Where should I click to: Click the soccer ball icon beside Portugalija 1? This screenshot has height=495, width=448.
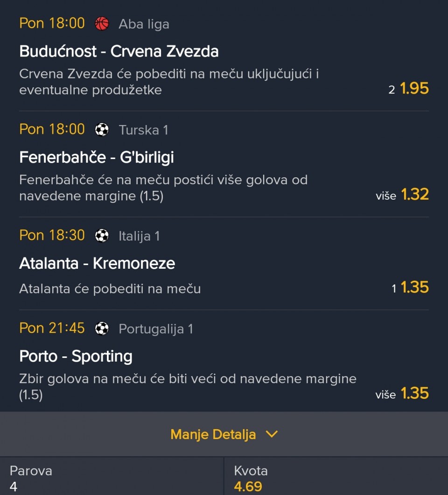coord(102,329)
